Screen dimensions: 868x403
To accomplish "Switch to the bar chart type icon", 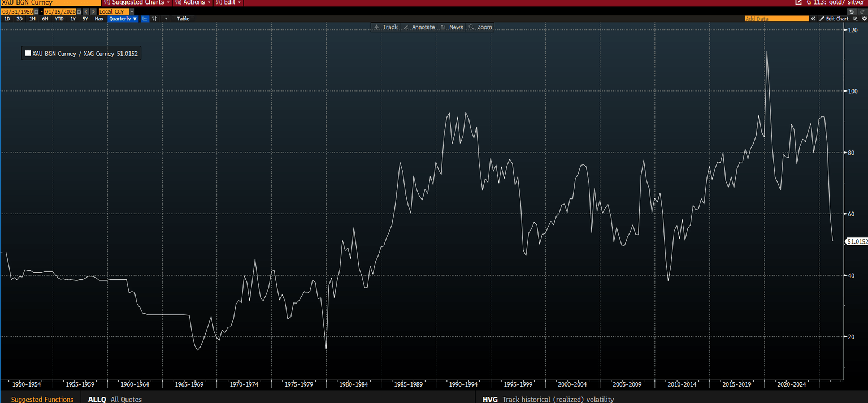I will 154,19.
